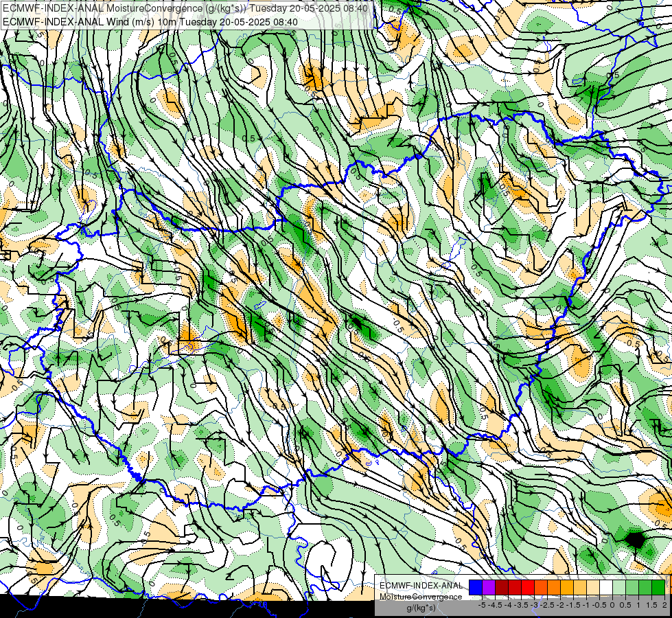Select the palest green swatch beside white
The image size is (672, 618).
pos(619,588)
